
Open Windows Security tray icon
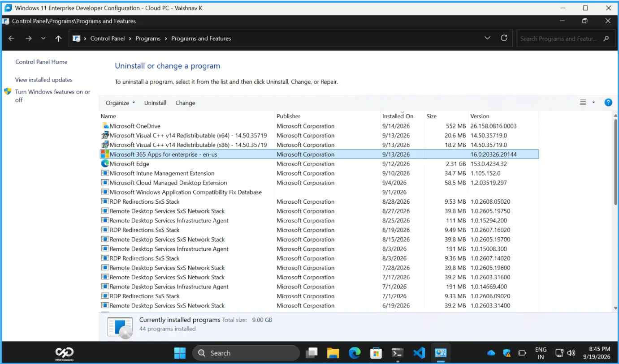[x=507, y=353]
